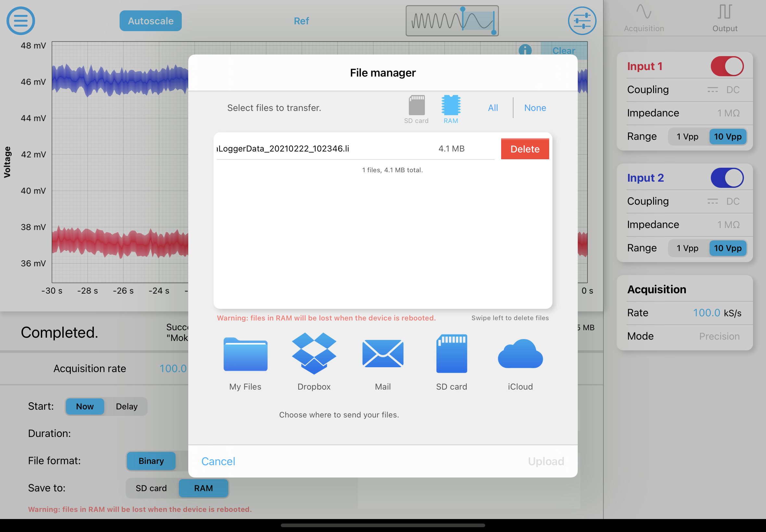Set Input 1 range to 1 Vpp
This screenshot has width=766, height=532.
click(687, 137)
